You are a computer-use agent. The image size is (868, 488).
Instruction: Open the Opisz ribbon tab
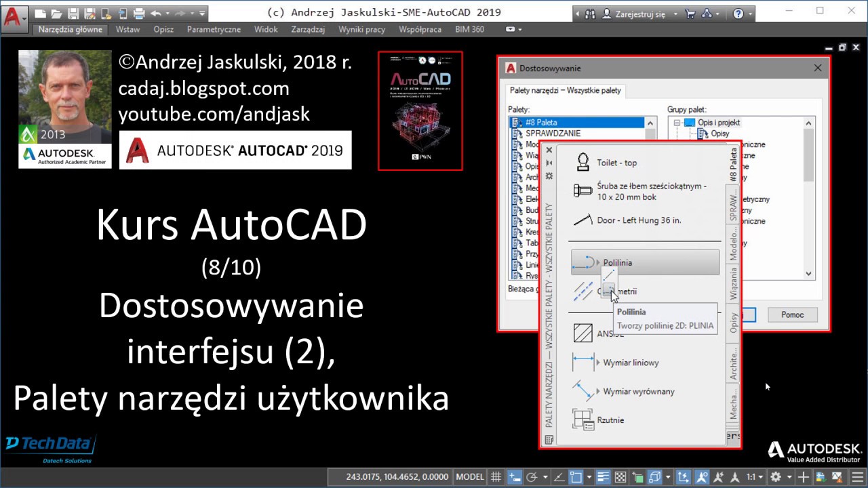[x=163, y=29]
